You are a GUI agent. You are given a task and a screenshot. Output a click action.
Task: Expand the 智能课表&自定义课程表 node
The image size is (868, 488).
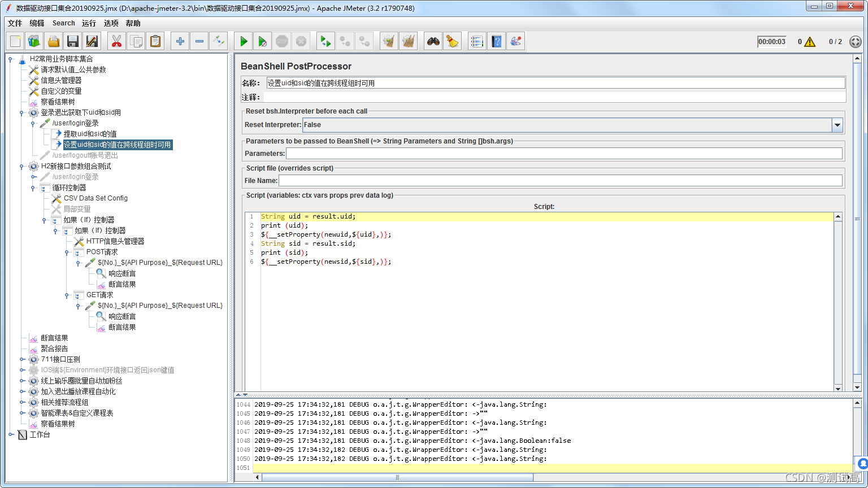[x=23, y=413]
